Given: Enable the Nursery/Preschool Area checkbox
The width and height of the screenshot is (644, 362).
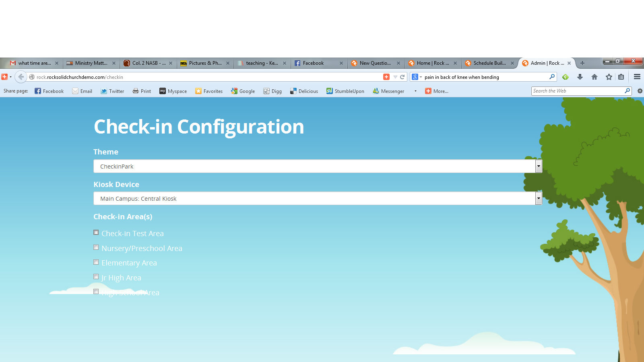Looking at the screenshot, I should click(96, 247).
